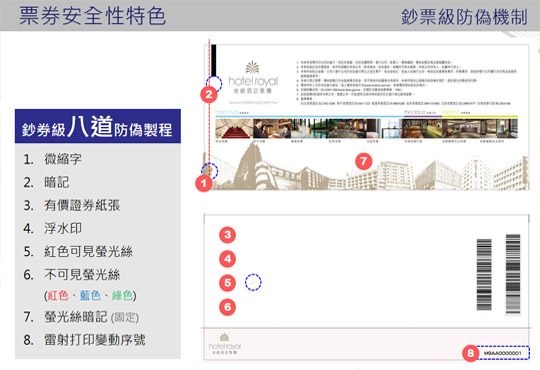Click the red staircase photo

point(234,129)
